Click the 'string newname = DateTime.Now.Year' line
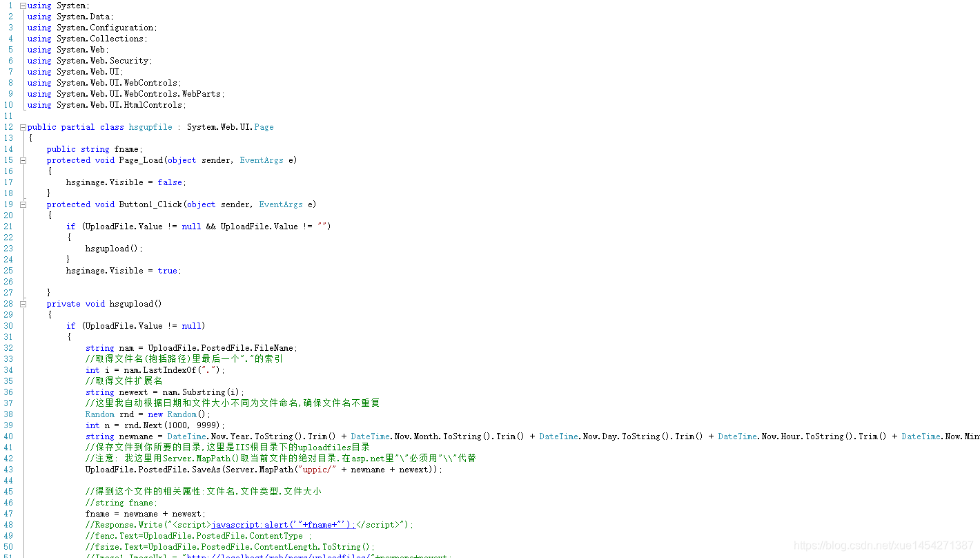This screenshot has width=980, height=558. click(x=531, y=436)
